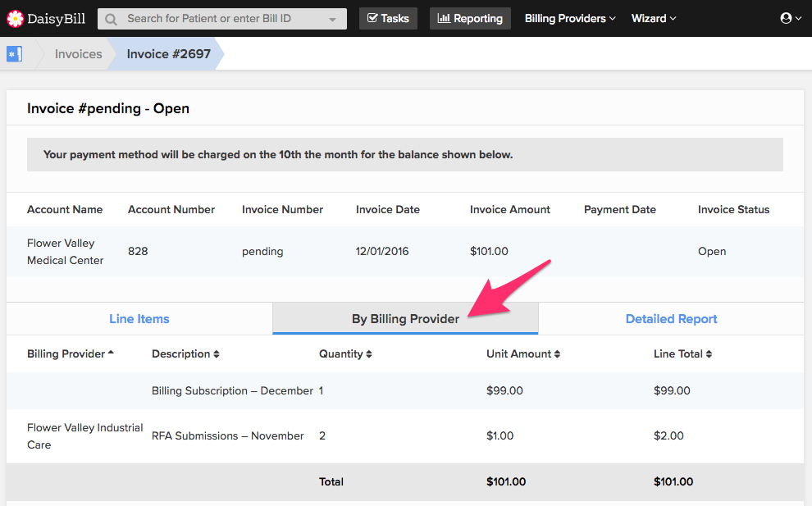This screenshot has width=812, height=506.
Task: Click the DaisyBill flower logo
Action: tap(15, 19)
